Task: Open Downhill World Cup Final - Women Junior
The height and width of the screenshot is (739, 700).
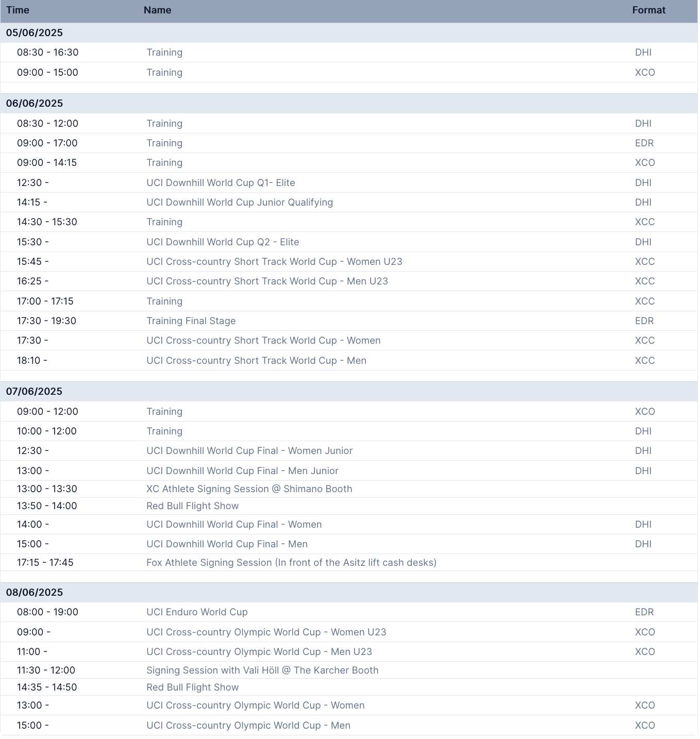Action: [249, 451]
